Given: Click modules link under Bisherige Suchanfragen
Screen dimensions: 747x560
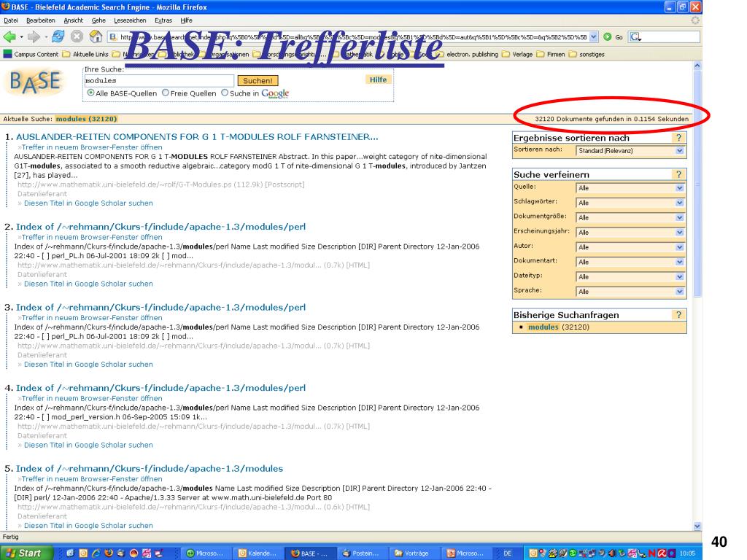Looking at the screenshot, I should coord(543,327).
